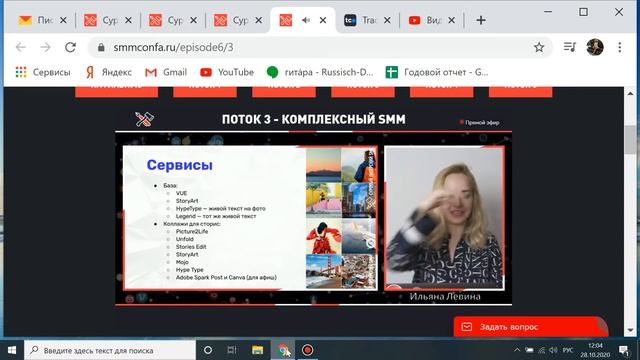Open a new tab with plus button
Screen dimensions: 640x360
(481, 20)
